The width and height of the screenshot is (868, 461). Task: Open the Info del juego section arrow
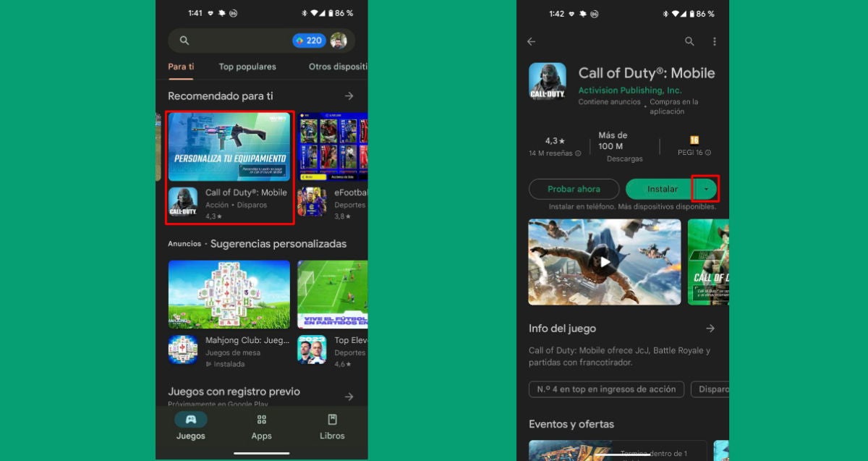710,328
